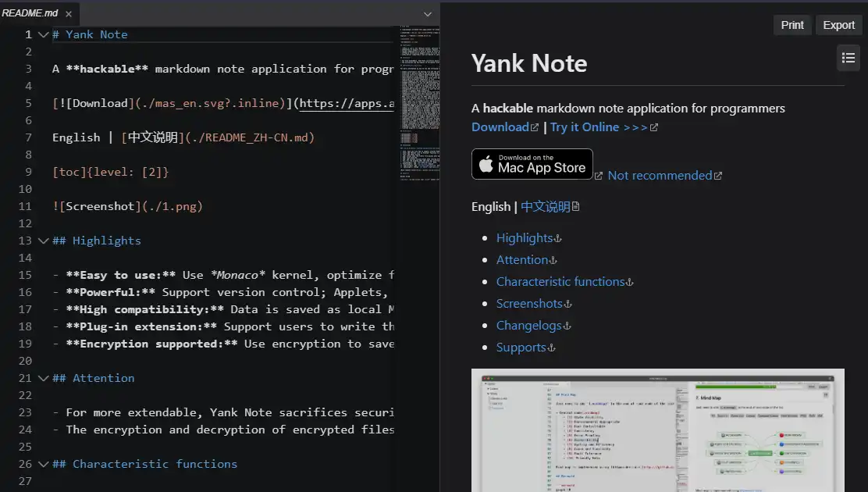Collapse the '## Highlights' section fold

tap(43, 241)
